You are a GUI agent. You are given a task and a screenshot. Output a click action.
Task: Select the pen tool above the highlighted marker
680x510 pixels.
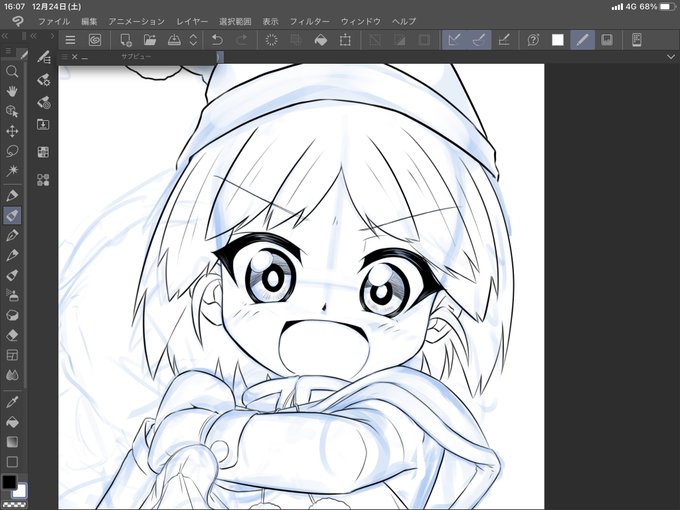tap(12, 196)
